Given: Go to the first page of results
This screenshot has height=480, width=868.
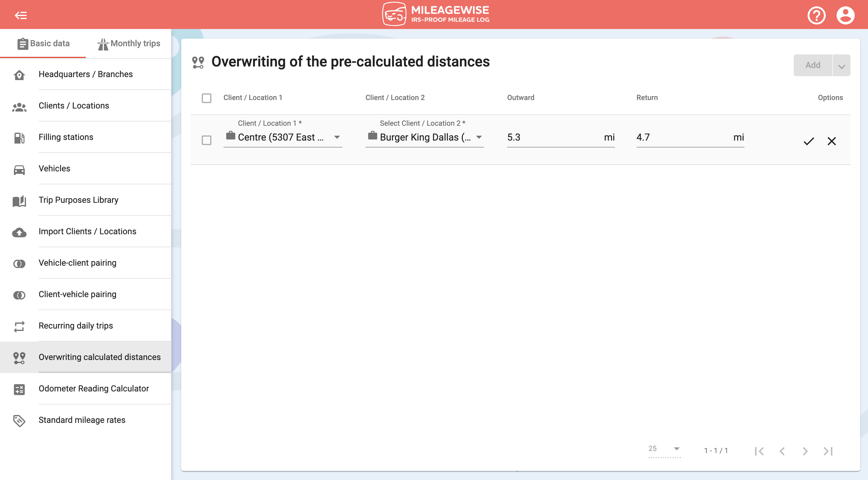Looking at the screenshot, I should click(x=759, y=451).
